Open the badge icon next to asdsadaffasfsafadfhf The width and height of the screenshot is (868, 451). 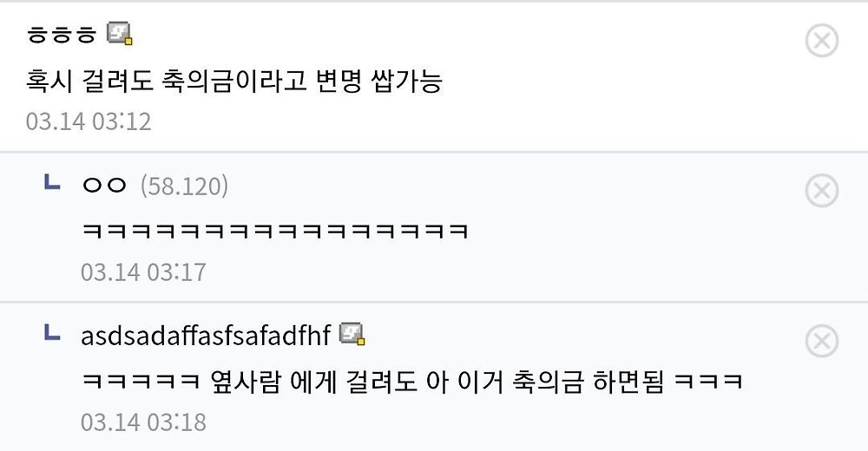[x=352, y=334]
